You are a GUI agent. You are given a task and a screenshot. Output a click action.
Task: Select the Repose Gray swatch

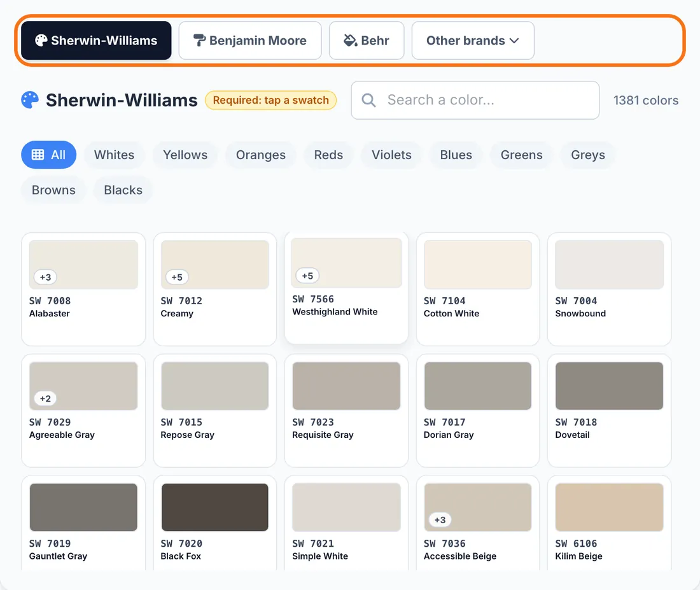pyautogui.click(x=214, y=386)
